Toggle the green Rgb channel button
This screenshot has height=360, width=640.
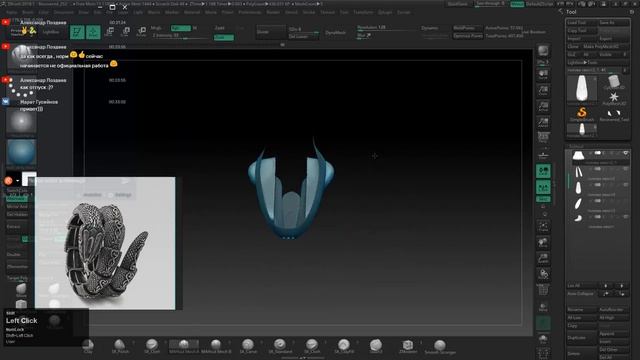[x=181, y=28]
